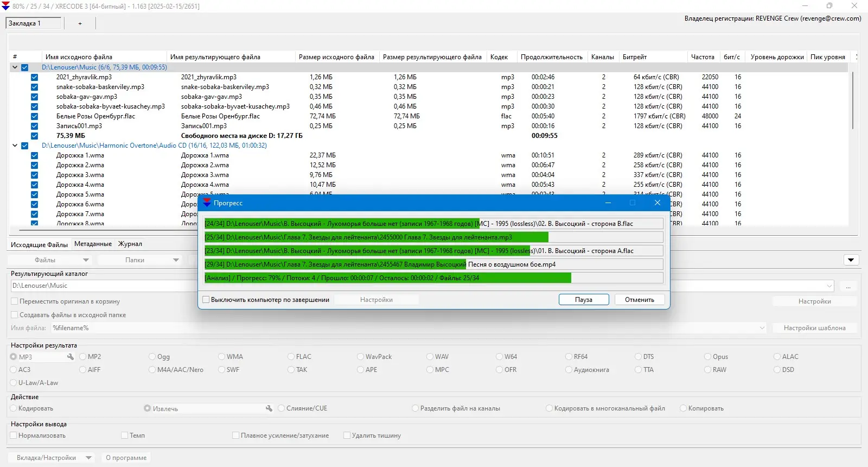Check Создавать файлы в исходной папке
The width and height of the screenshot is (868, 467).
pyautogui.click(x=15, y=315)
